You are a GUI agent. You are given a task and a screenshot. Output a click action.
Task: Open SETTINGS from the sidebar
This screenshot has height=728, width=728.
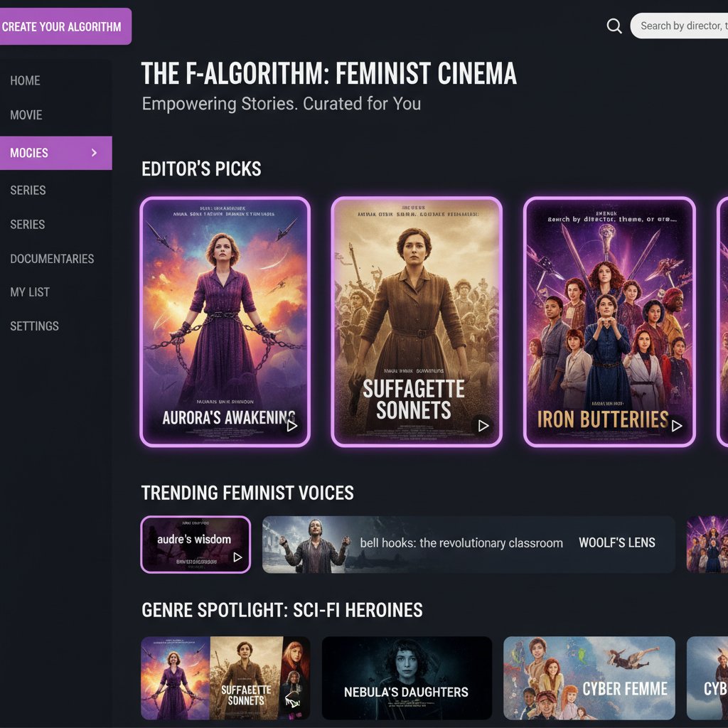pyautogui.click(x=34, y=326)
